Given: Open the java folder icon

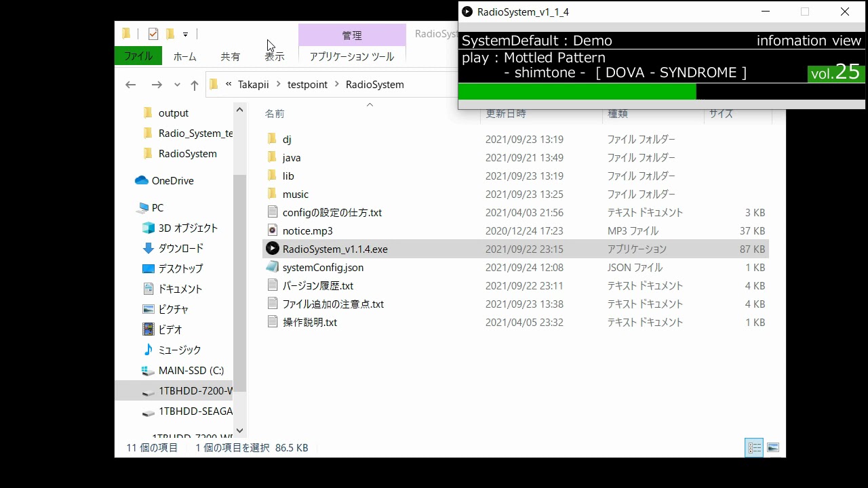Looking at the screenshot, I should tap(272, 157).
